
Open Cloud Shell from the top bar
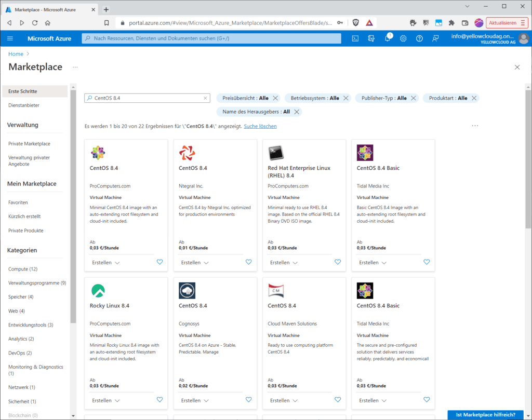355,38
